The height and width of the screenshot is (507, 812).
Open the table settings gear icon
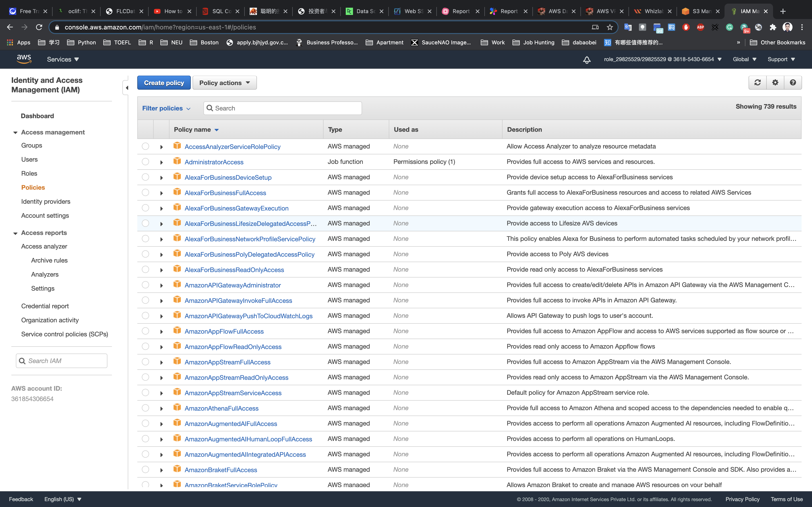tap(775, 82)
